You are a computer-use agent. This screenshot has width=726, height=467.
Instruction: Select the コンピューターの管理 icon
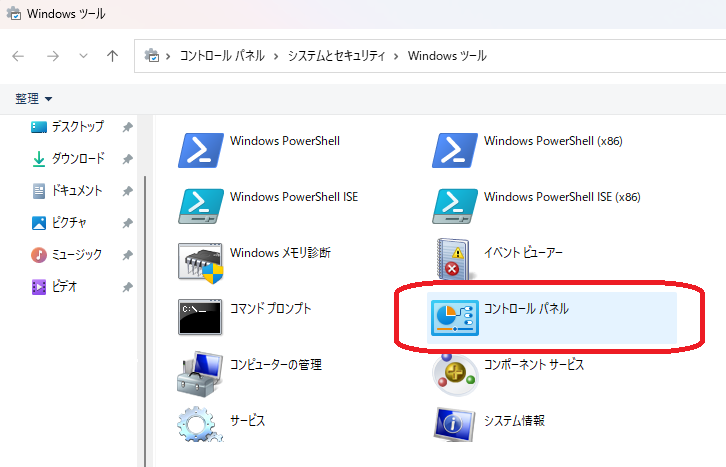click(x=200, y=373)
